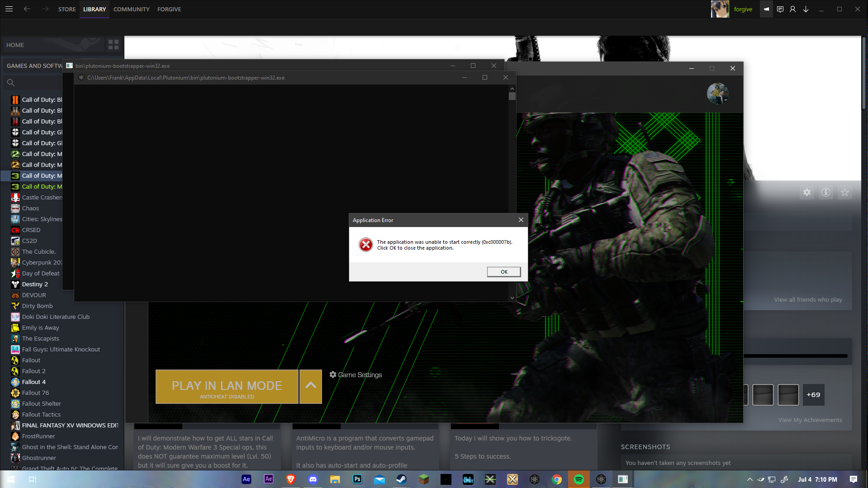Open the STORE tab
Viewport: 868px width, 488px height.
click(67, 9)
